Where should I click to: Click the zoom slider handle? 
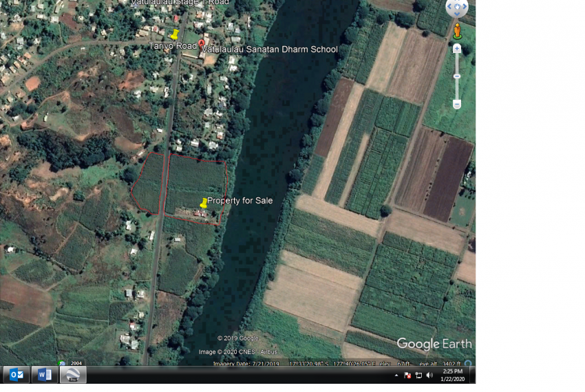457,76
